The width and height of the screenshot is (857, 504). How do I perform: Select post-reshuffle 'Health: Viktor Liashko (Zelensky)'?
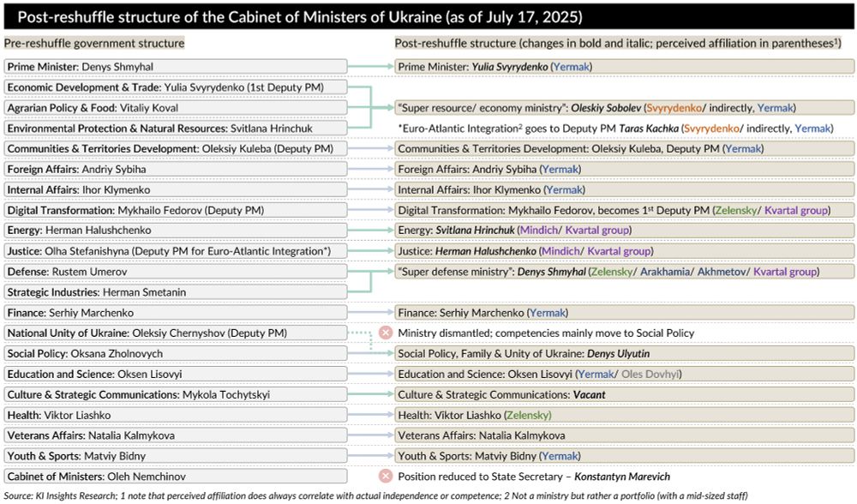[624, 415]
